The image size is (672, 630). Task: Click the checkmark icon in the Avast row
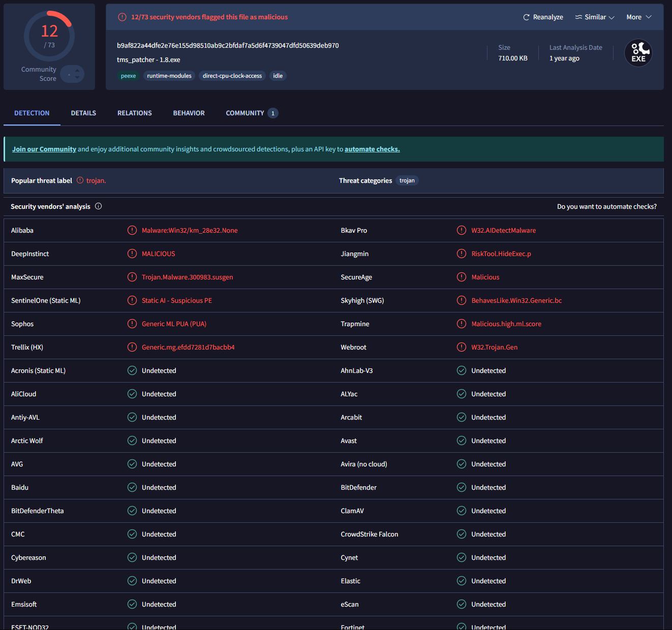(462, 440)
